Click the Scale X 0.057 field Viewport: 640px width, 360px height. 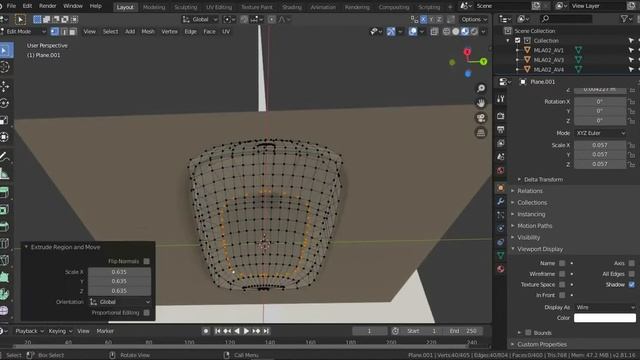point(600,145)
